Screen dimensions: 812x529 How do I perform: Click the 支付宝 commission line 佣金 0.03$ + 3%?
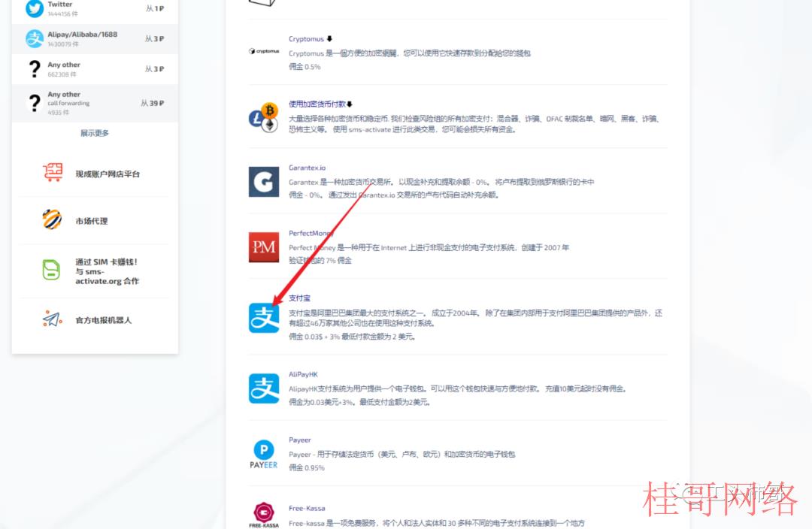point(352,337)
